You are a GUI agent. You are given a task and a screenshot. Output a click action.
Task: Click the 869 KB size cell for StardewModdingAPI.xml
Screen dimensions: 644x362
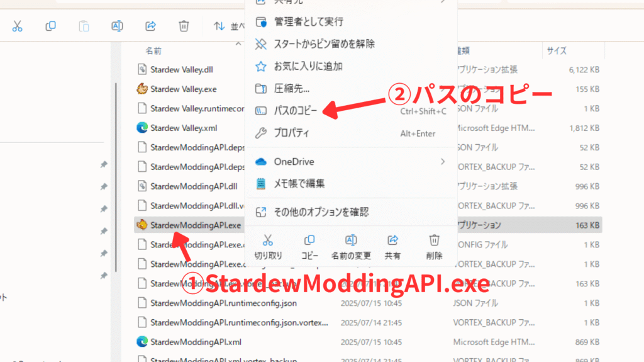tap(587, 342)
